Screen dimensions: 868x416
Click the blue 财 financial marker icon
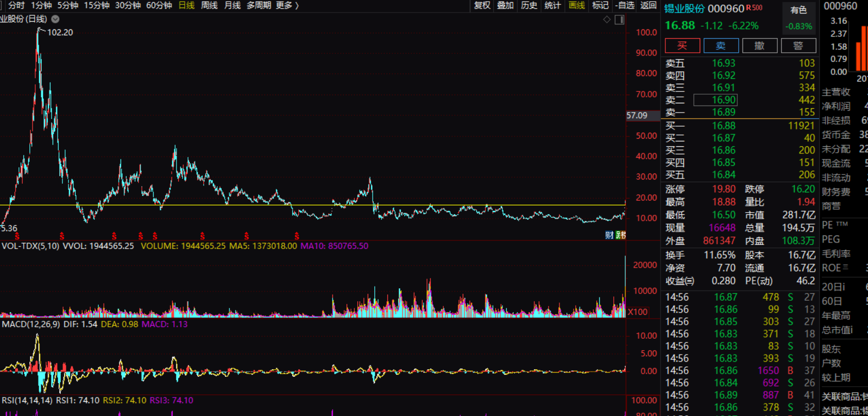click(609, 235)
